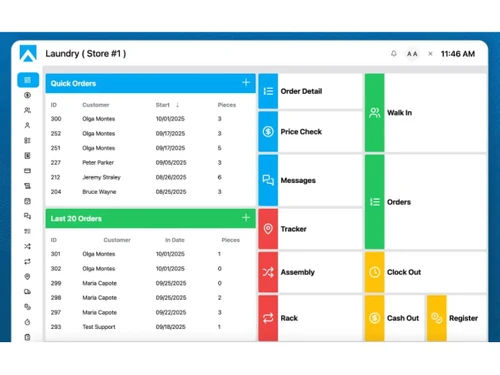Image resolution: width=500 pixels, height=375 pixels.
Task: Click the app logo at top left
Action: point(28,53)
